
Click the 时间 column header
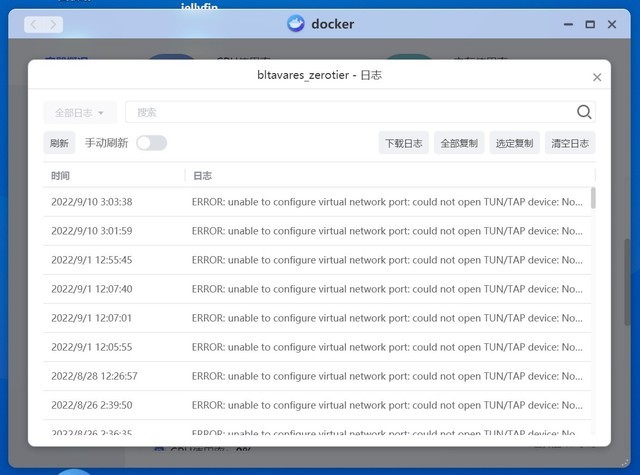(60, 176)
